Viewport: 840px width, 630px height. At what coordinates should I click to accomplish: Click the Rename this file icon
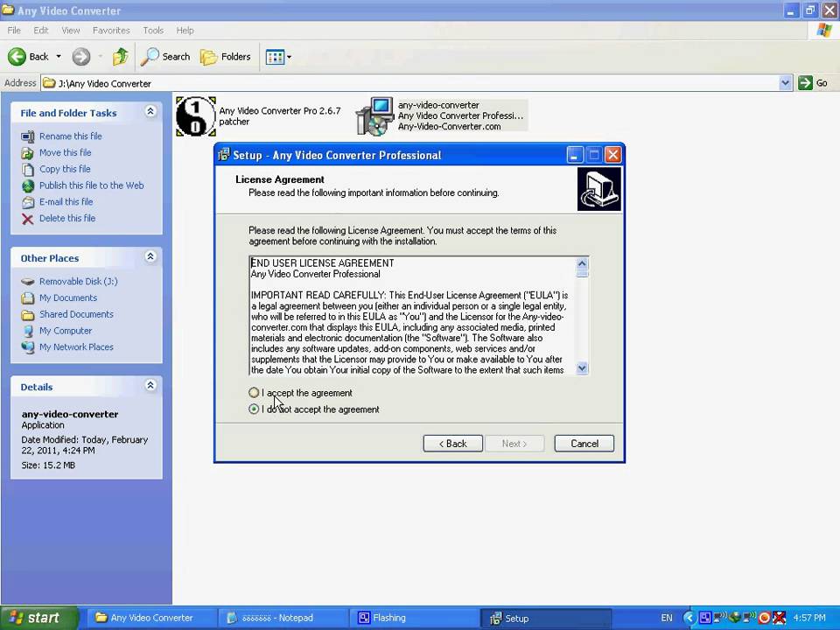28,136
